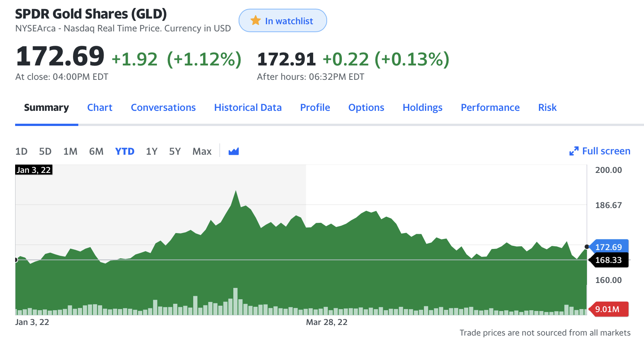Image resolution: width=644 pixels, height=342 pixels.
Task: Open the chart type icon
Action: [x=234, y=151]
